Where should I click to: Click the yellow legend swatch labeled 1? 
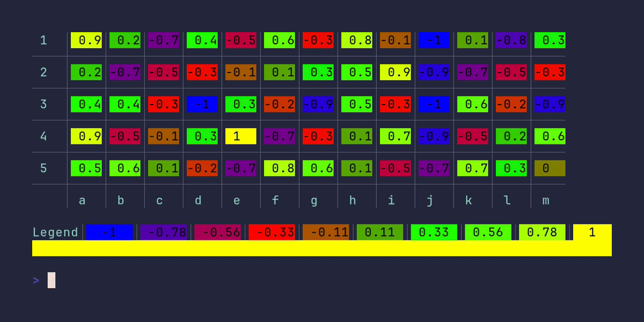pos(592,232)
